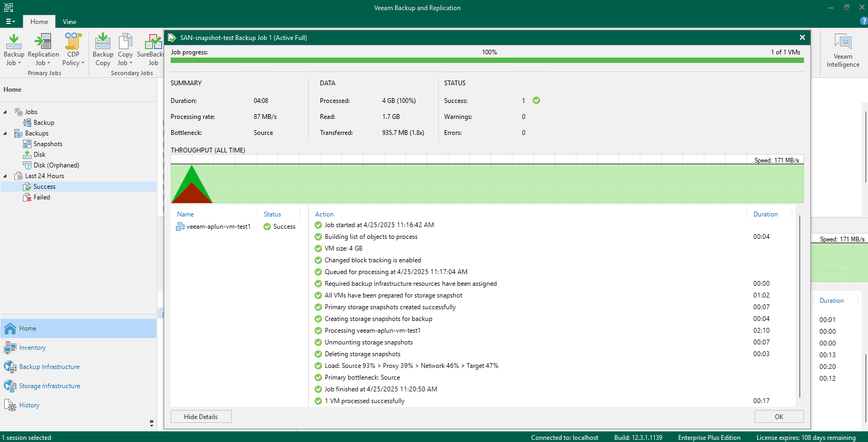
Task: Click green check beside Success count
Action: click(536, 100)
